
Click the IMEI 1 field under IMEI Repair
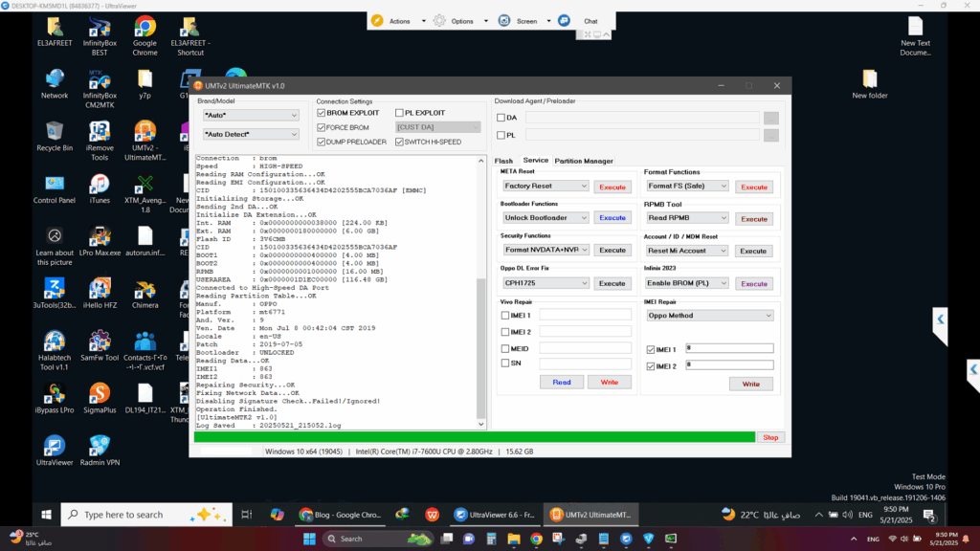(x=729, y=349)
